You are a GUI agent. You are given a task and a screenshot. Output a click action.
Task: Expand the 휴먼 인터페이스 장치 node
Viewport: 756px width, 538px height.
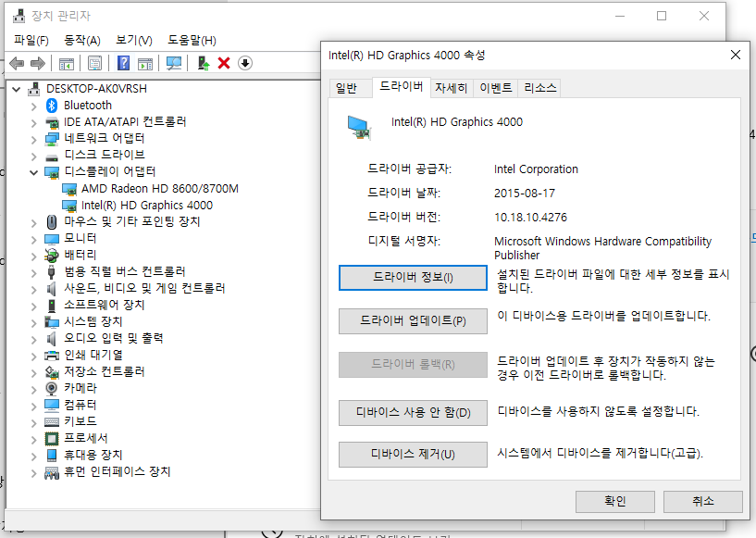point(33,472)
